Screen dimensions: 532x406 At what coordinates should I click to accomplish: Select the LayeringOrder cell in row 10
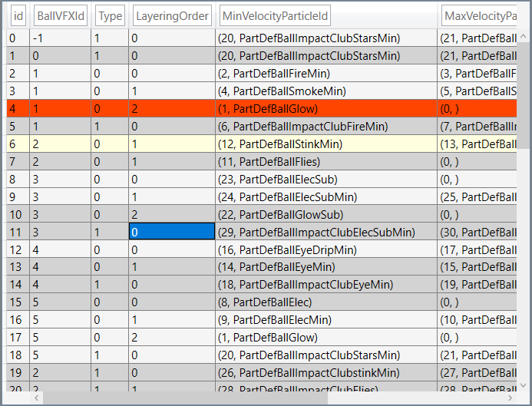tap(172, 214)
